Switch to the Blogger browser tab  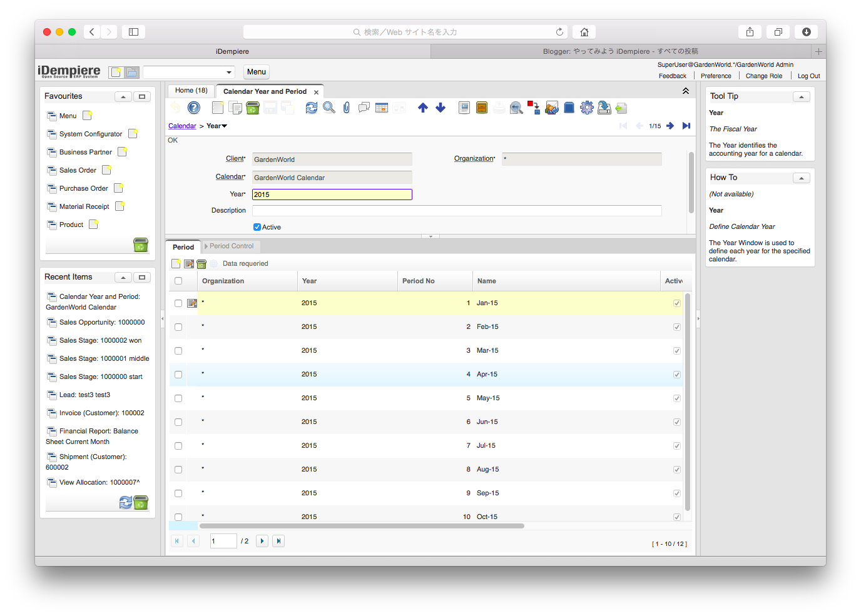pos(621,51)
